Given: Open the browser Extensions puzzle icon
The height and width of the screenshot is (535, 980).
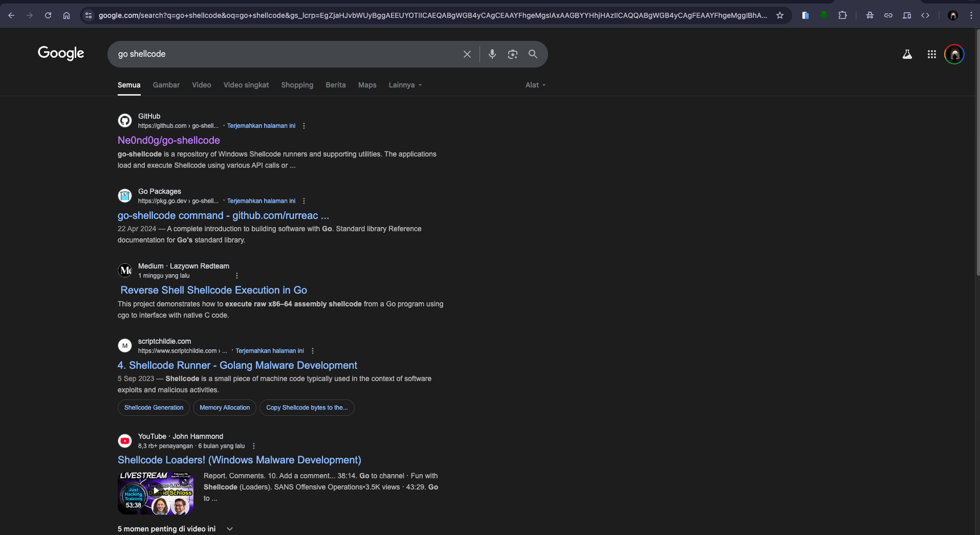Looking at the screenshot, I should click(x=842, y=15).
